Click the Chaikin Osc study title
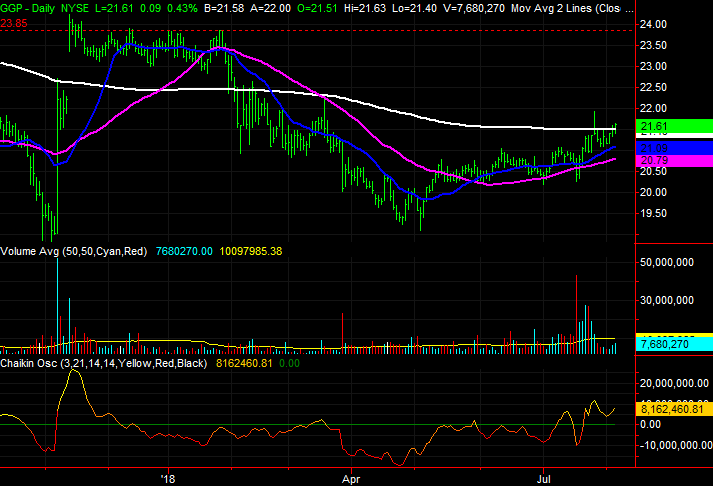The width and height of the screenshot is (713, 486). pyautogui.click(x=104, y=363)
